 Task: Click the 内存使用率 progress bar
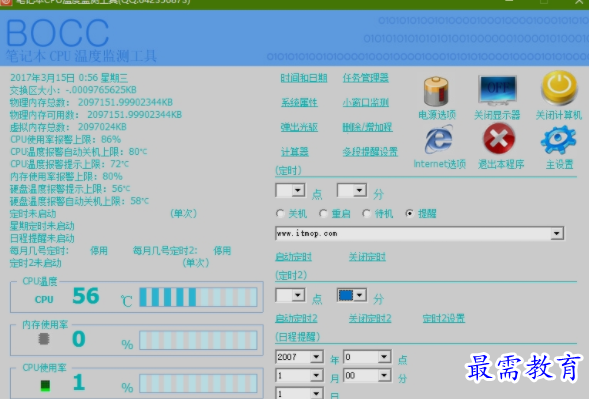[x=198, y=340]
